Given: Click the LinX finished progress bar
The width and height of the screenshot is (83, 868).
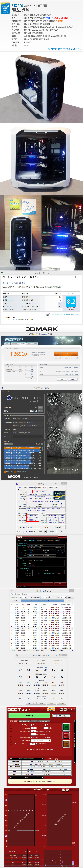Looking at the screenshot, I should coord(42,601).
